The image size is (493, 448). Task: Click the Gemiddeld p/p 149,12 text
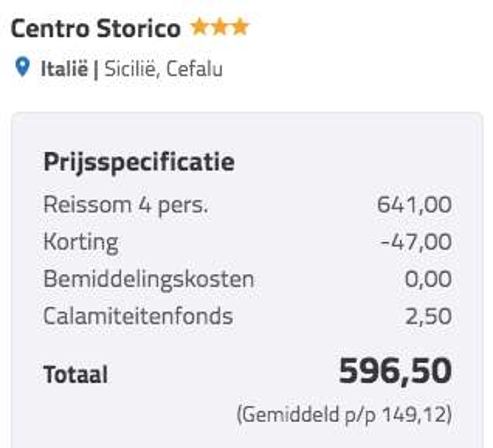(344, 414)
